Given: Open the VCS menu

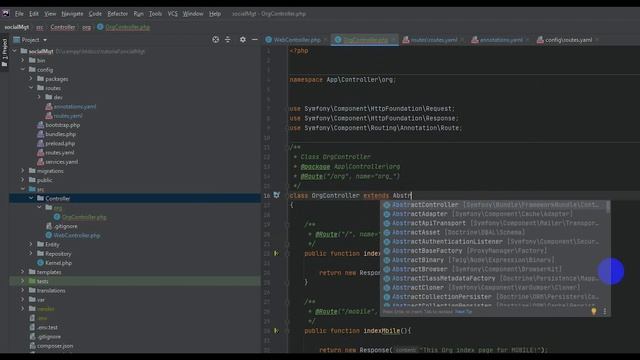Looking at the screenshot, I should click(173, 13).
